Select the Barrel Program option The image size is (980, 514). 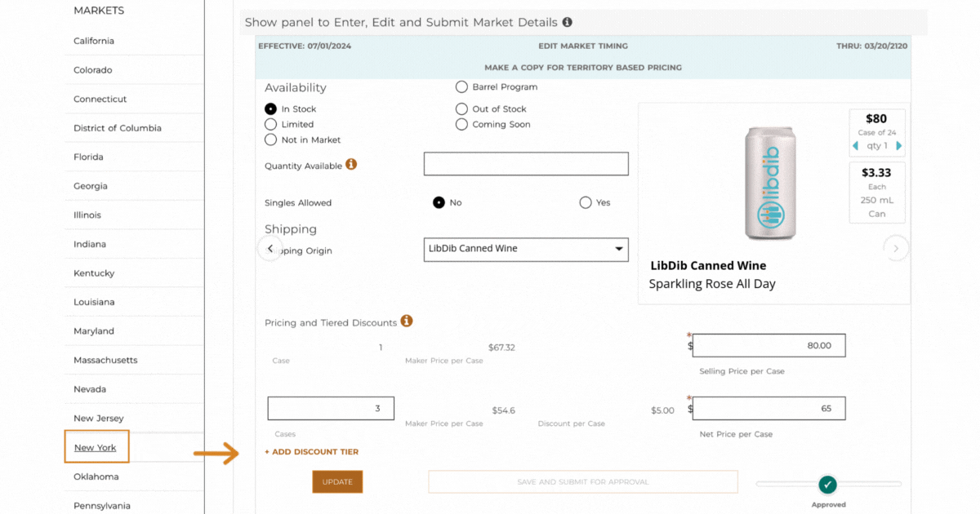click(462, 86)
